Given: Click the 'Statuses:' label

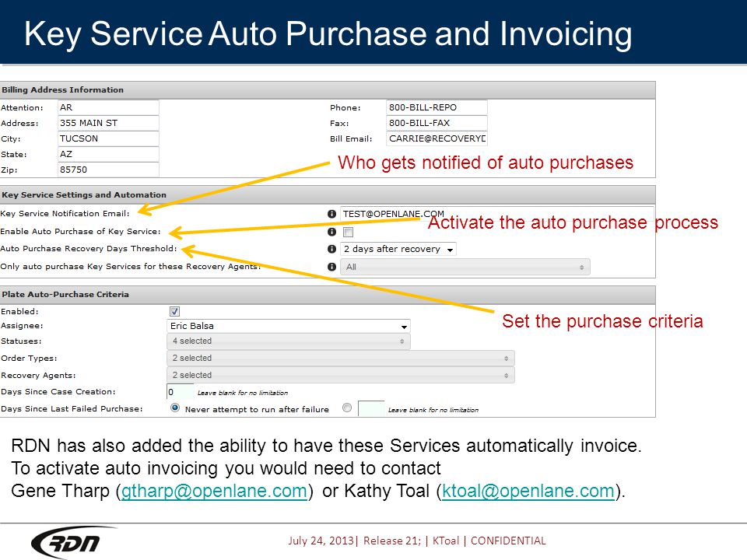Looking at the screenshot, I should [x=22, y=341].
